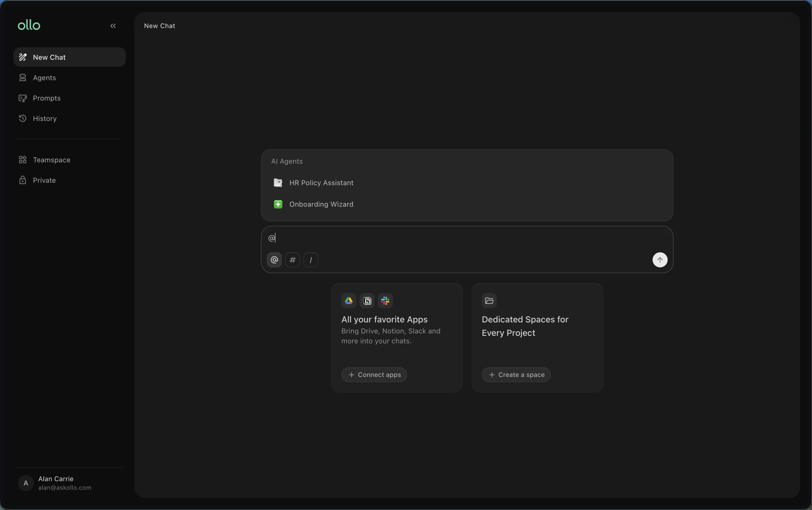Collapse the sidebar with double-chevron icon

tap(113, 26)
